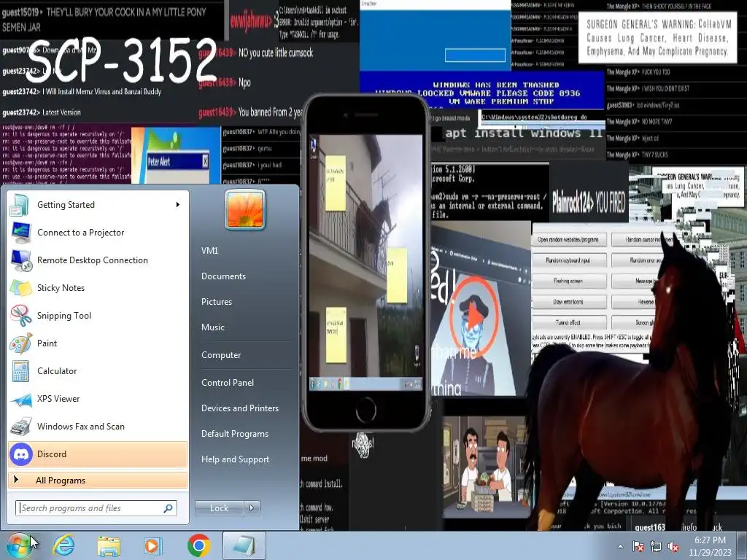Open the shutdown options arrow next to Lock
Screen dimensions: 747x560
[x=252, y=508]
